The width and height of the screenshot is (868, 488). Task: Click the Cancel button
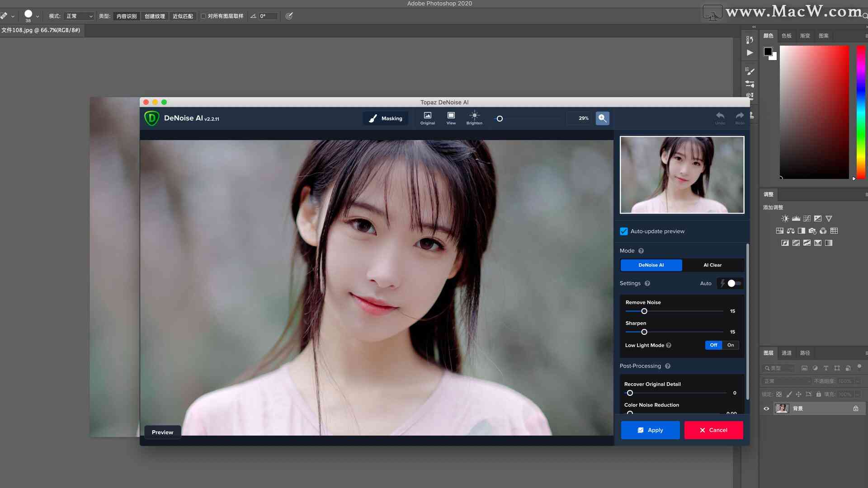click(x=713, y=430)
